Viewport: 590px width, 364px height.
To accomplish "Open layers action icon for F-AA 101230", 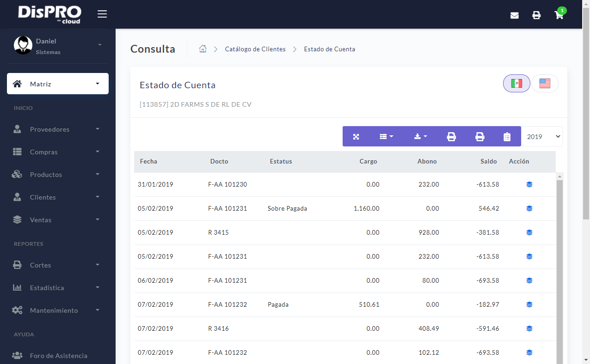I will (x=529, y=184).
